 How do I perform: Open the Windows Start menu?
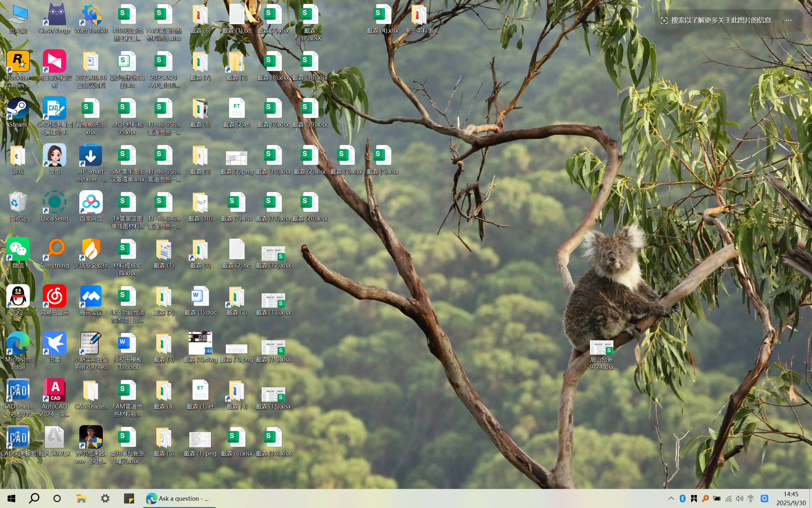click(x=11, y=498)
